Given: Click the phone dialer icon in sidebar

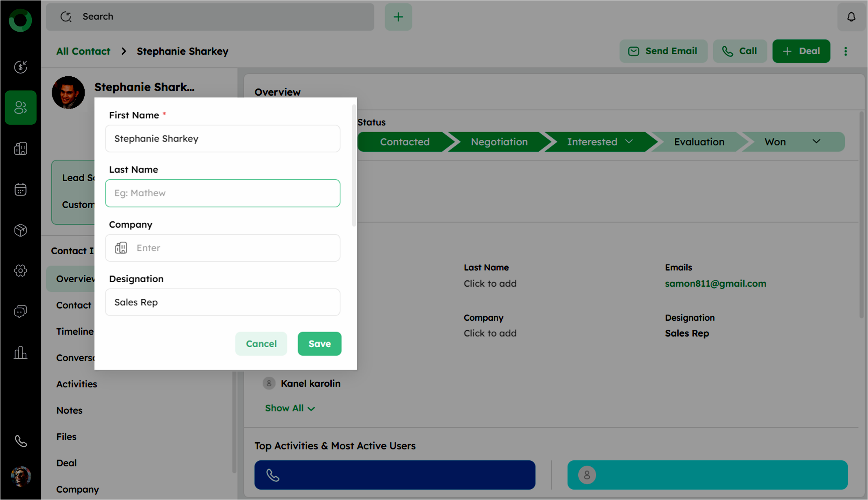Looking at the screenshot, I should (20, 441).
